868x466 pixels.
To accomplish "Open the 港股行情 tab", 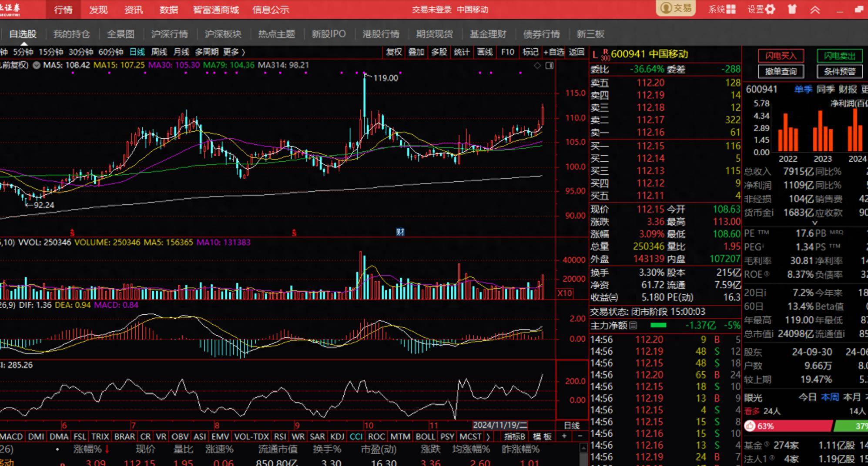I will (x=381, y=34).
